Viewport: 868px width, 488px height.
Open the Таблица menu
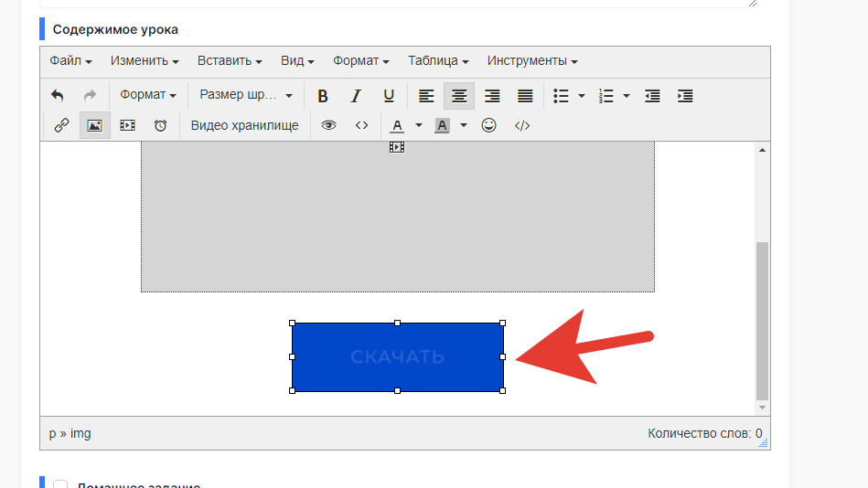(x=438, y=61)
